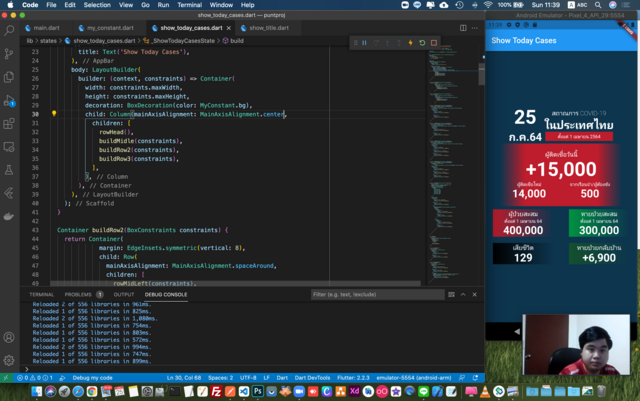This screenshot has height=401, width=640.
Task: Open the status bar errors and warnings count
Action: (35, 378)
